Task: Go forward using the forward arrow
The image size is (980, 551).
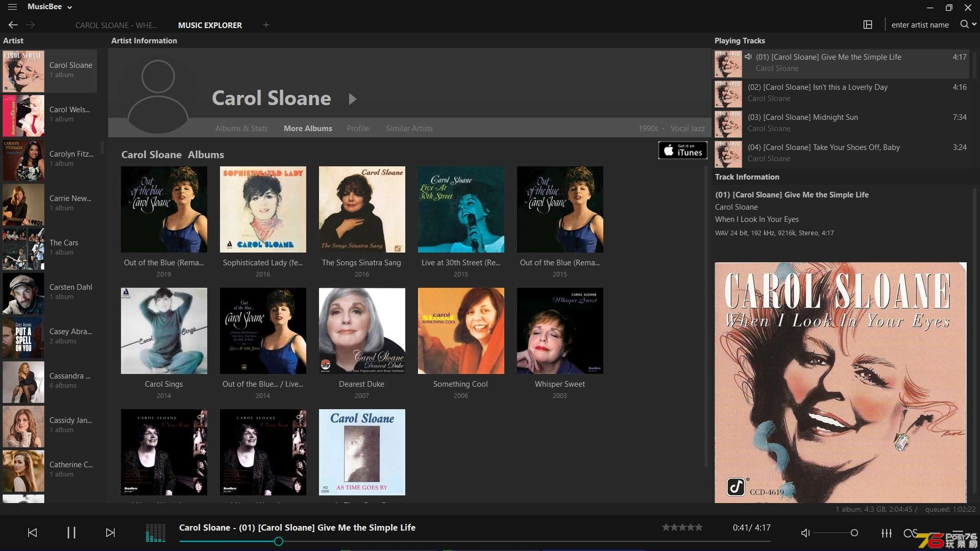Action: point(31,24)
